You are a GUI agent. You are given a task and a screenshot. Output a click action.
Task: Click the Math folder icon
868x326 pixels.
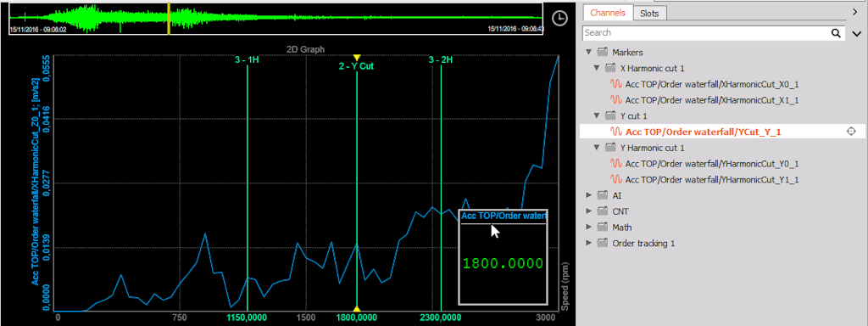tap(603, 228)
